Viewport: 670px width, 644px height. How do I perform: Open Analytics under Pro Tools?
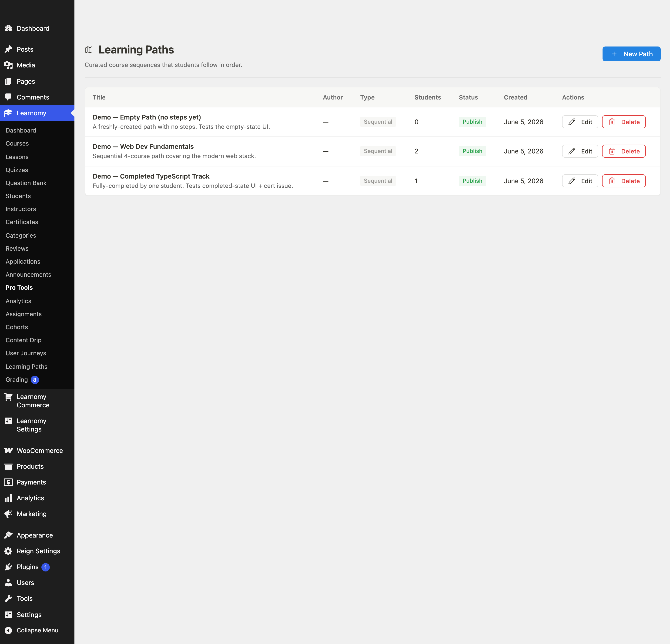tap(18, 301)
